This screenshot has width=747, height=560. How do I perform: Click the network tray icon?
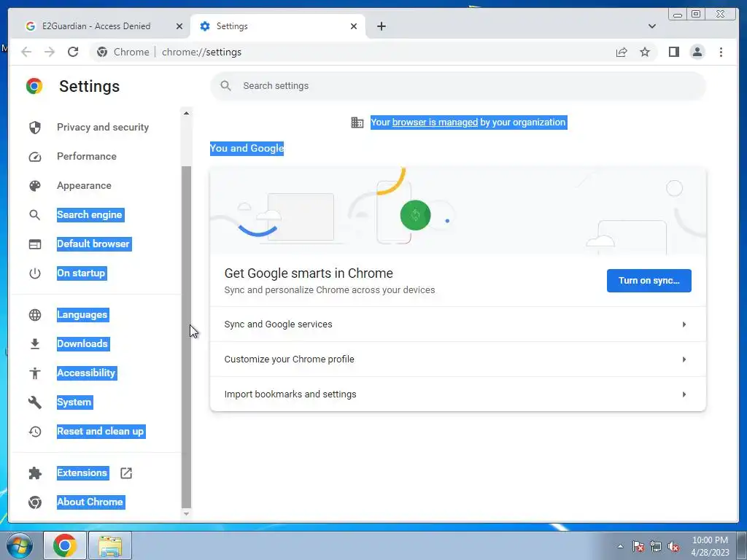point(656,547)
